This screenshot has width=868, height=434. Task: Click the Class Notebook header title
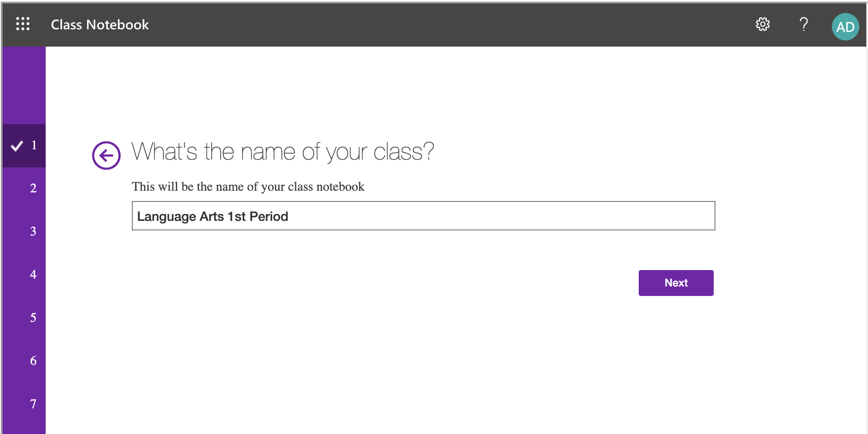[100, 25]
